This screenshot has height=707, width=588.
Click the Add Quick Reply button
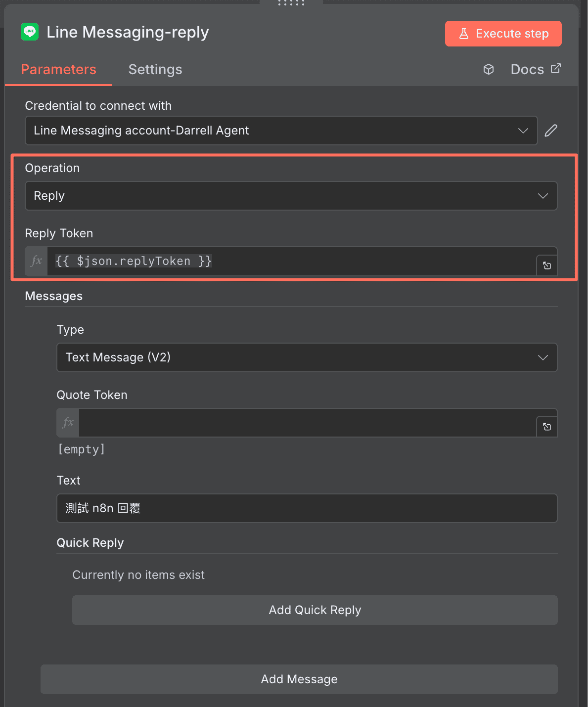point(315,610)
